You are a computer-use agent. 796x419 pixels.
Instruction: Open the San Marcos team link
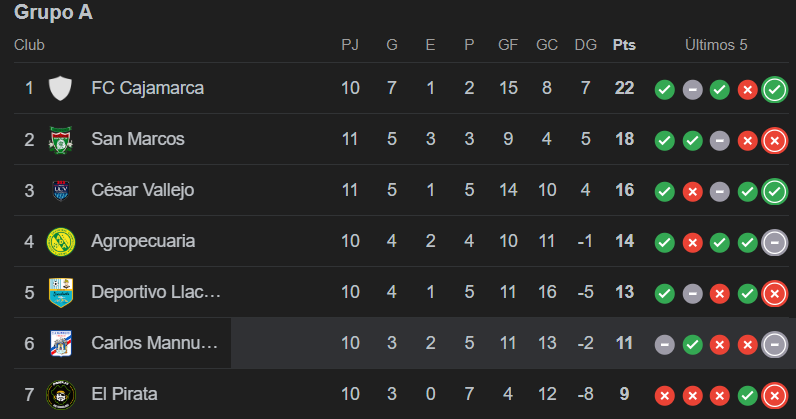pos(137,139)
